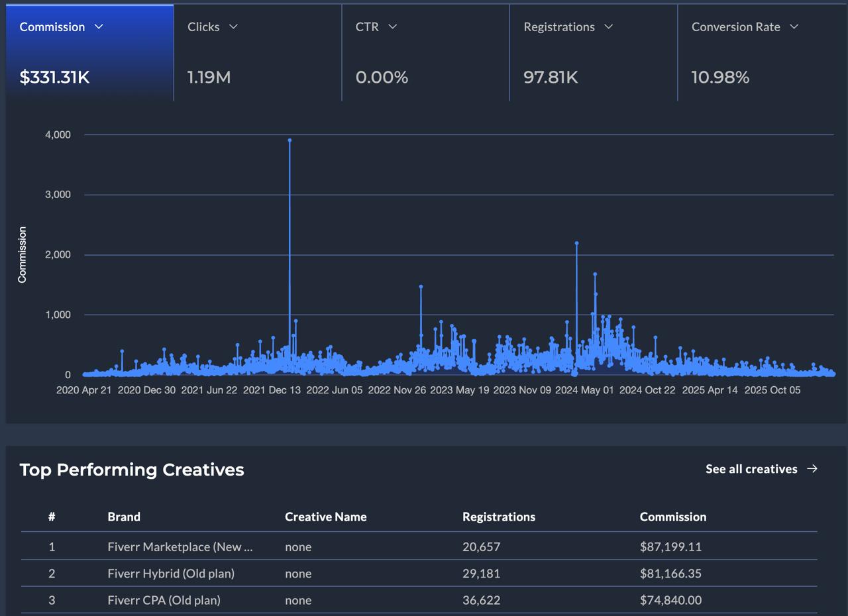
Task: Open the Clicks metric dropdown
Action: click(x=233, y=27)
